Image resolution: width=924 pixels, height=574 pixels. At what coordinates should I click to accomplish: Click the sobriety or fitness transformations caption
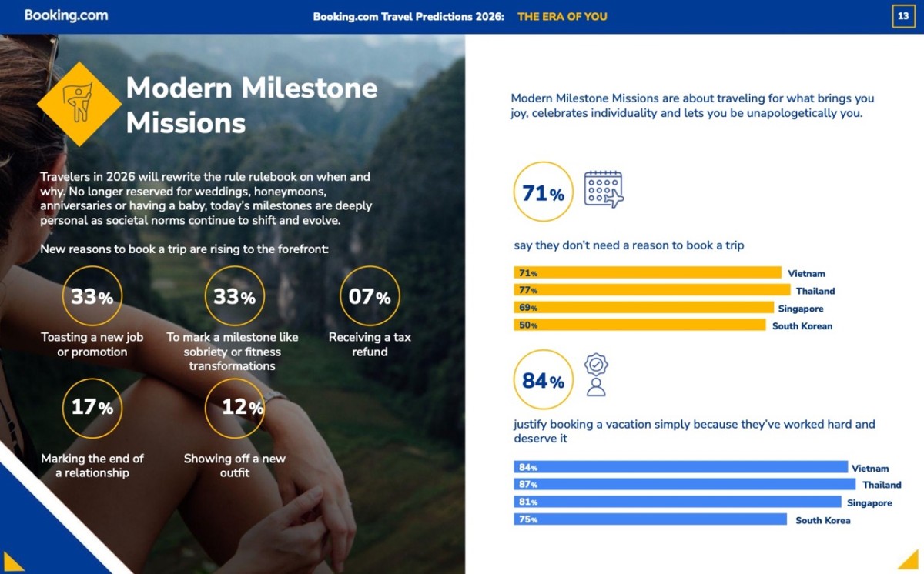(x=233, y=352)
